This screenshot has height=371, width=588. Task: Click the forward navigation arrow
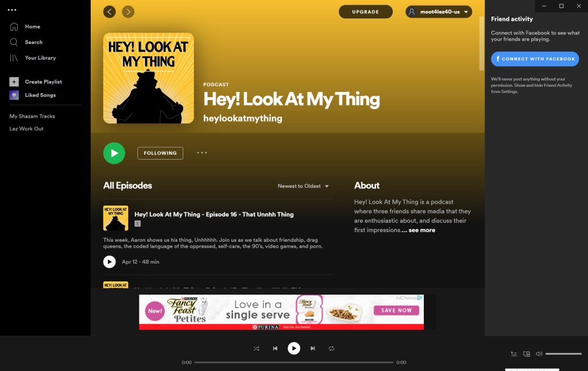[x=128, y=11]
